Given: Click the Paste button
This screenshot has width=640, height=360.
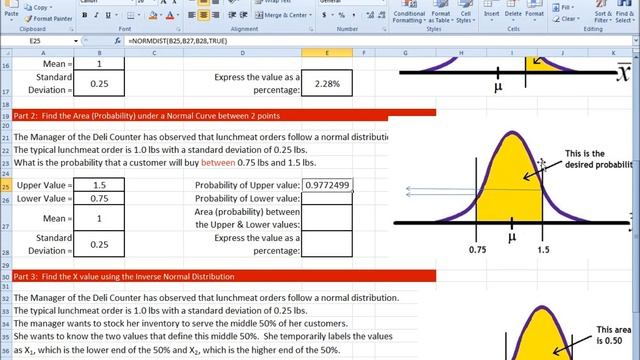Looking at the screenshot, I should coord(11,10).
